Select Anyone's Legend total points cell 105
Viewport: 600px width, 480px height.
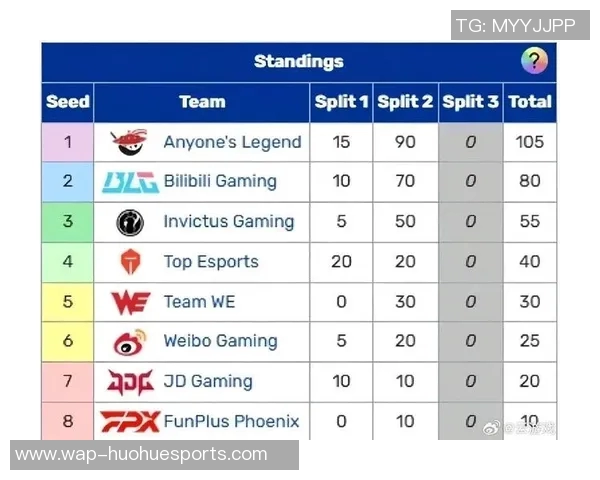pyautogui.click(x=529, y=142)
